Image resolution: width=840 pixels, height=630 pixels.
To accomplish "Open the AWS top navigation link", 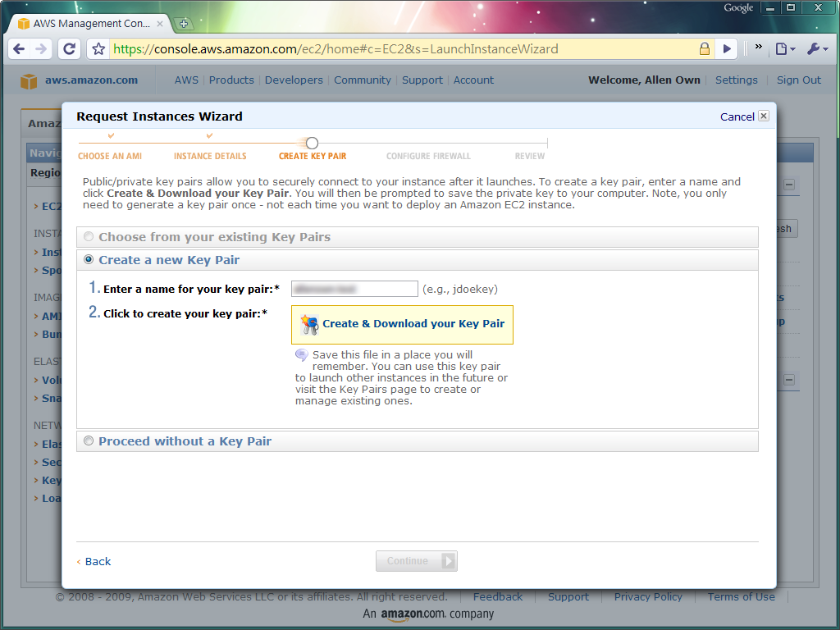I will pyautogui.click(x=186, y=80).
